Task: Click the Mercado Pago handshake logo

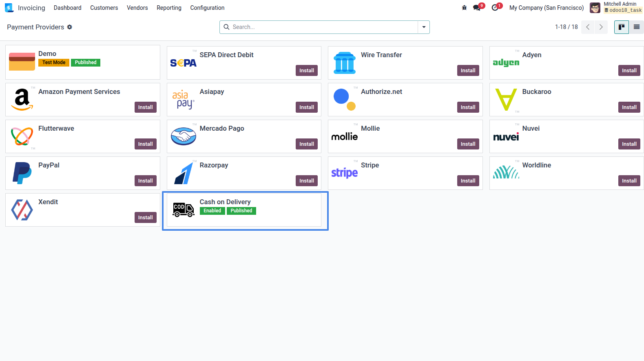Action: click(x=183, y=136)
